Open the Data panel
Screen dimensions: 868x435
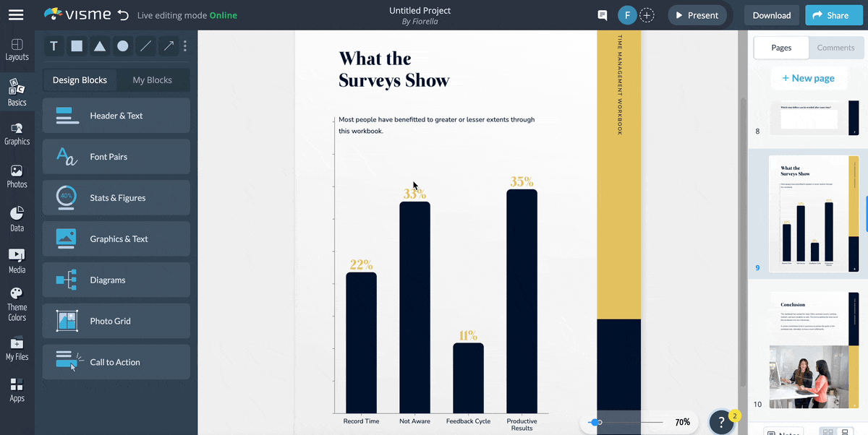click(16, 215)
